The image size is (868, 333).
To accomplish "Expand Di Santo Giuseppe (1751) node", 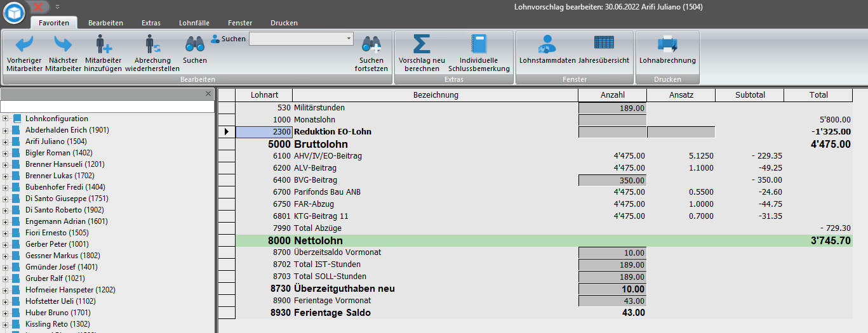I will point(5,199).
